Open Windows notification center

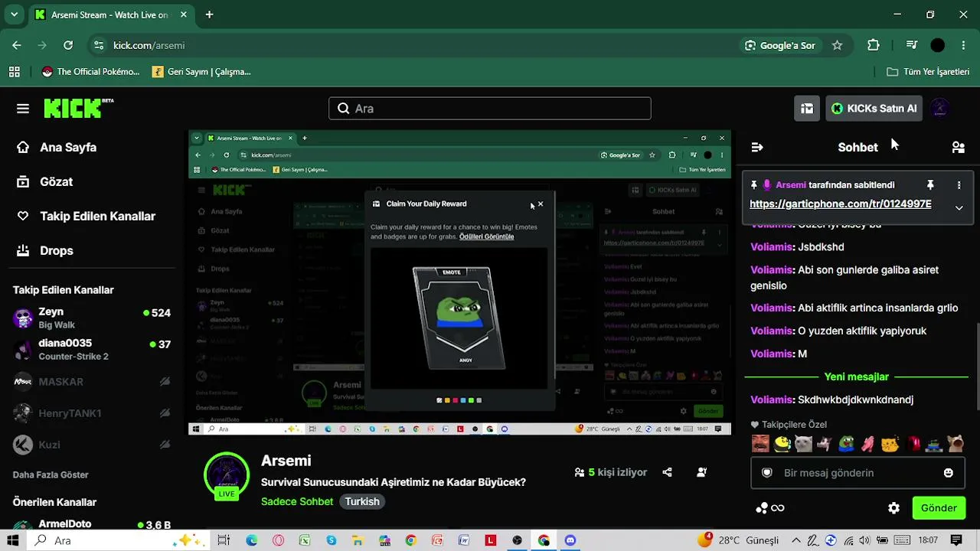click(x=956, y=540)
